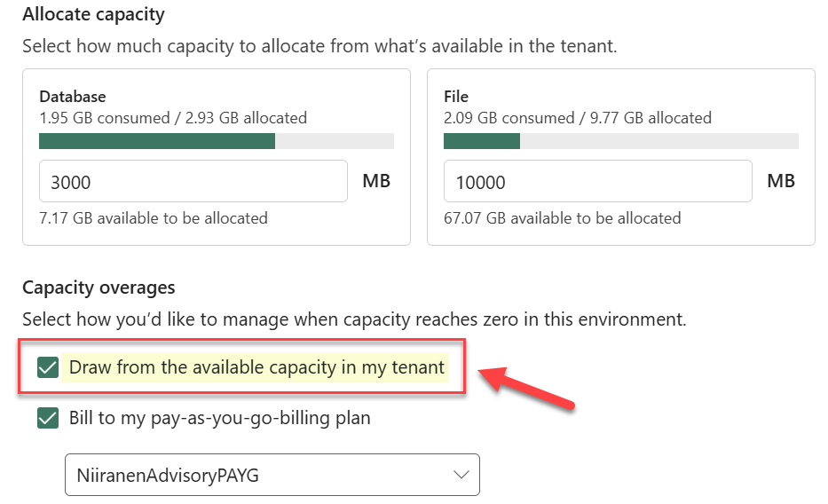This screenshot has width=828, height=504.
Task: Click the '67.07 GB available to be allocated' text
Action: point(562,217)
